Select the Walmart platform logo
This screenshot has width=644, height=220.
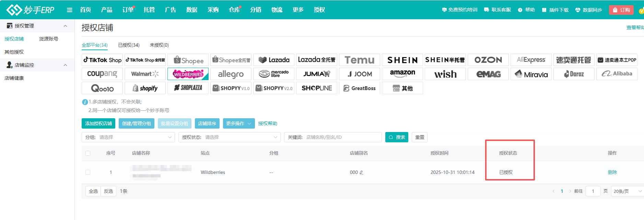point(145,74)
